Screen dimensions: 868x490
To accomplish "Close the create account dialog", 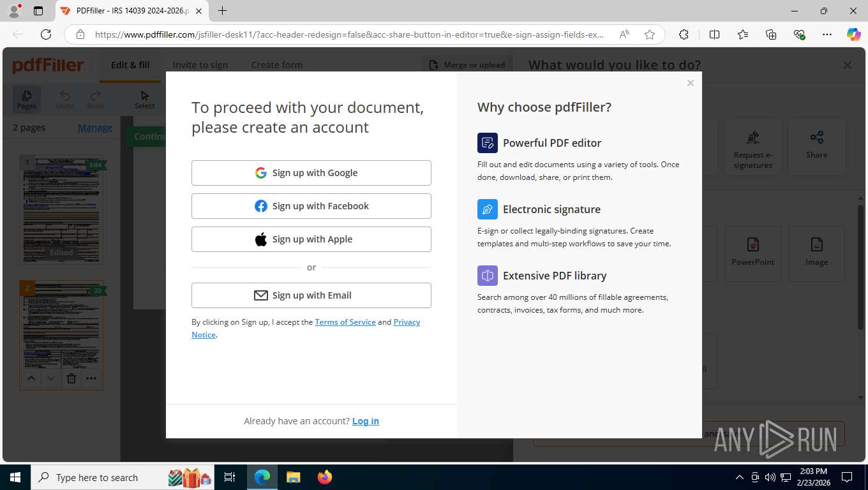I will point(691,83).
